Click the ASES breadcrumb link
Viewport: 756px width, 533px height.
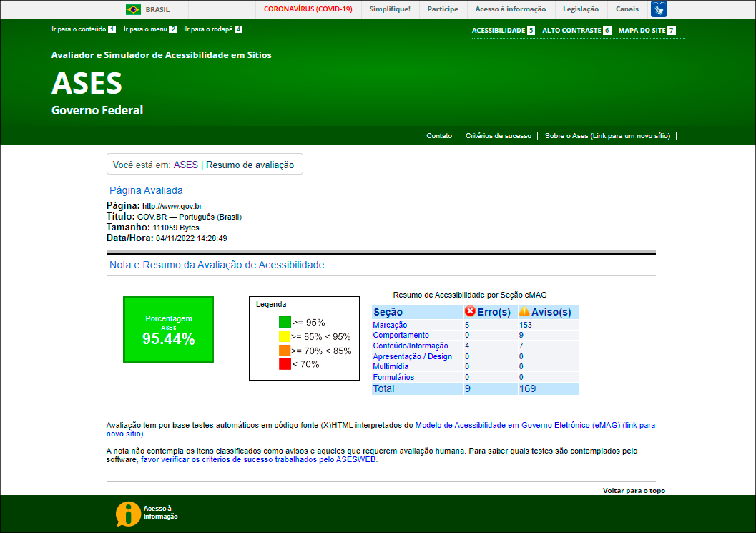(185, 165)
